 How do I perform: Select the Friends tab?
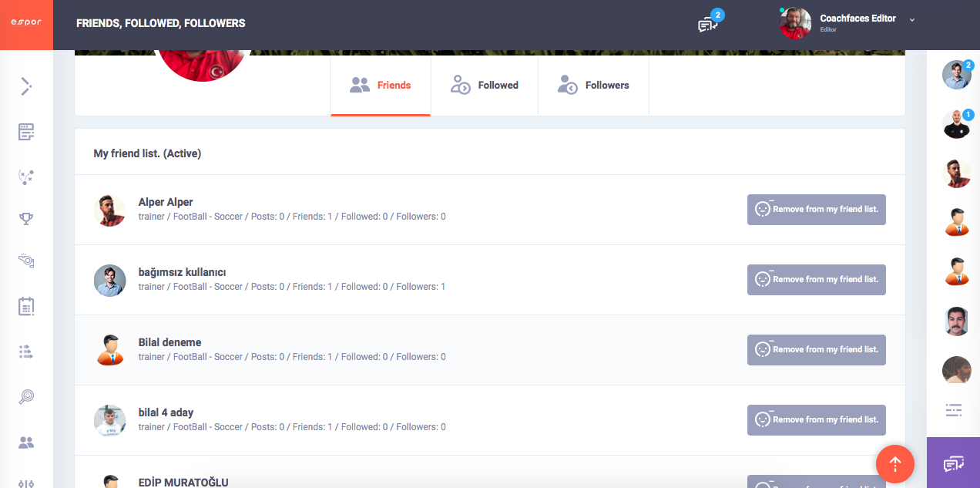click(x=381, y=86)
